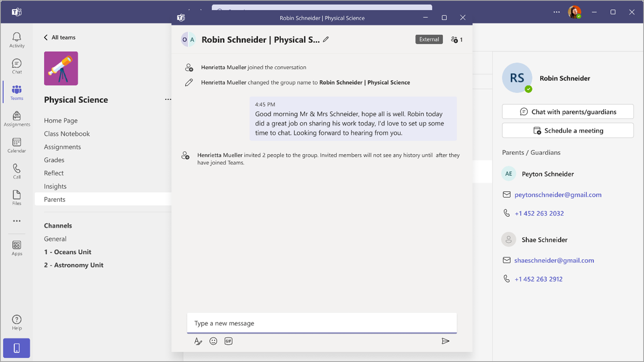The width and height of the screenshot is (644, 362).
Task: Click Chat with parents/guardians button
Action: (568, 112)
